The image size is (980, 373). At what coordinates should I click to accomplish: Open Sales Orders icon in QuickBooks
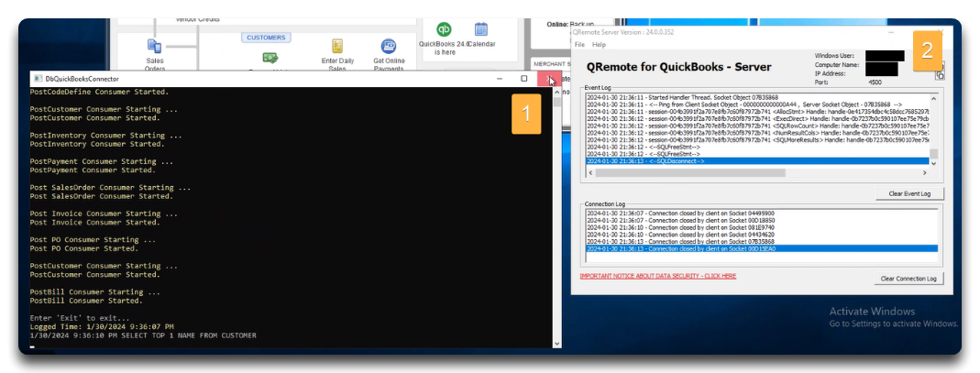point(154,46)
